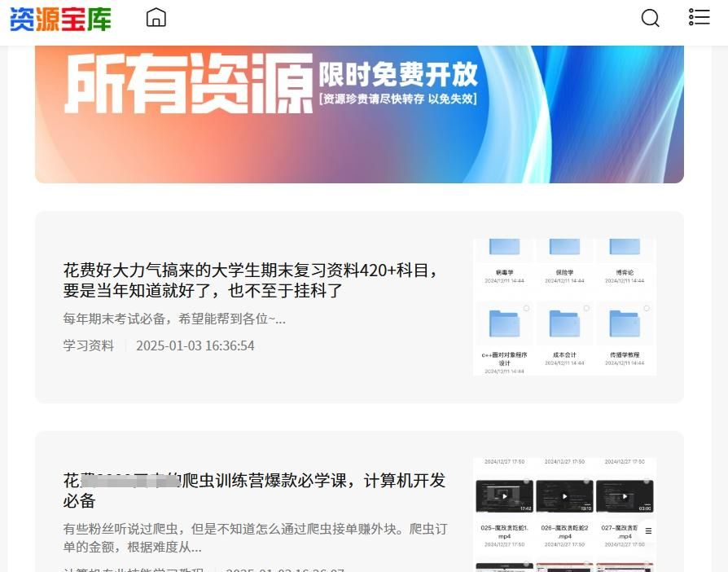Image resolution: width=728 pixels, height=572 pixels.
Task: Click the C++面对对象程序设计 folder icon
Action: 504,325
